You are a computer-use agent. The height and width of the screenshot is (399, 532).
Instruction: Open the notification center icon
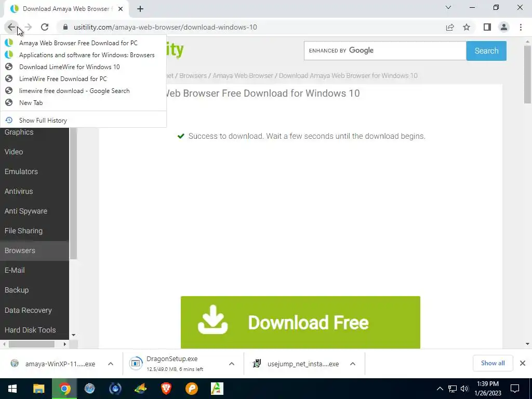click(515, 389)
